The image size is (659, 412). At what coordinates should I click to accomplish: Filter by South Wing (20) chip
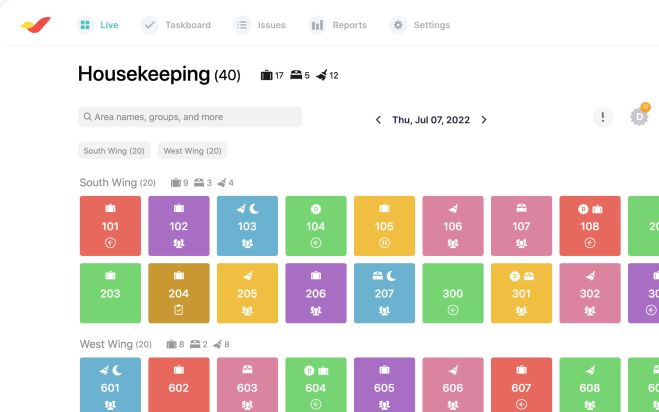(x=114, y=151)
